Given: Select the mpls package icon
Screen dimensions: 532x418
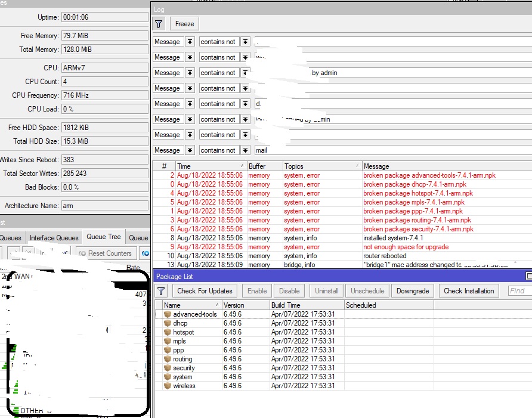Looking at the screenshot, I should [167, 341].
